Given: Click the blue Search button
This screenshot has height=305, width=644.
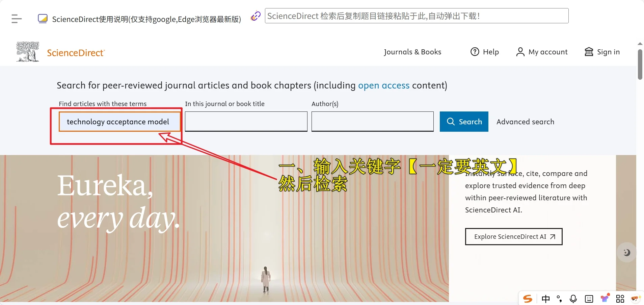Looking at the screenshot, I should 464,122.
